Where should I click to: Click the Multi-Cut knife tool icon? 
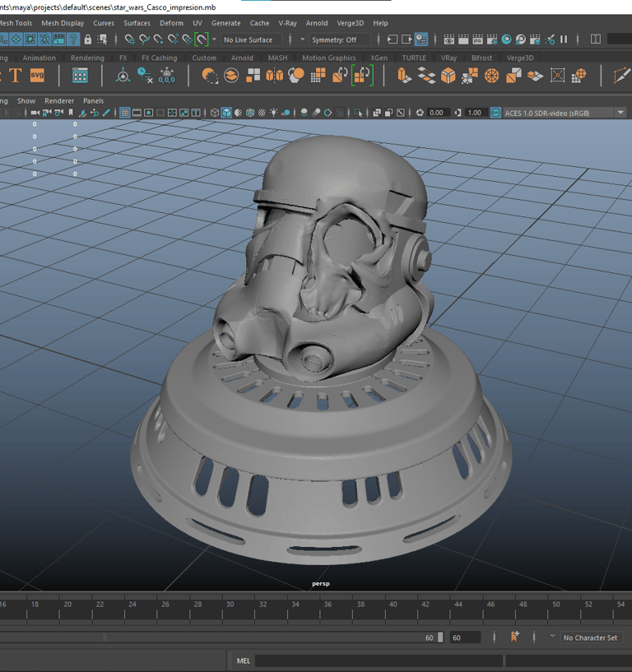coord(621,76)
